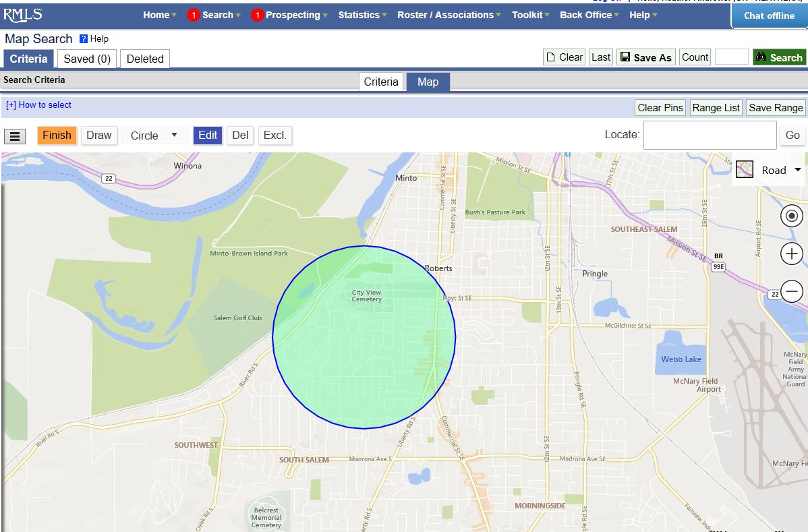
Task: Enable exclusion mode with Excl.
Action: click(275, 135)
